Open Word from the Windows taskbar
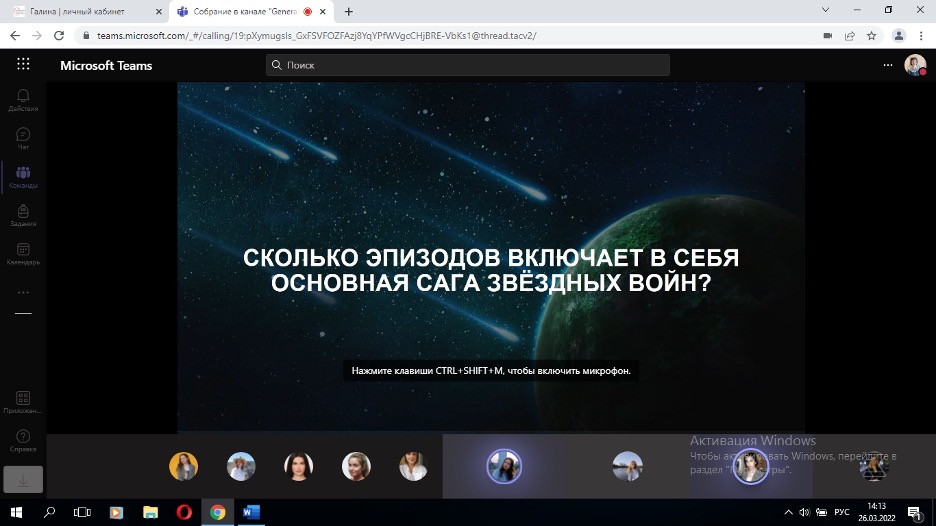 tap(250, 513)
